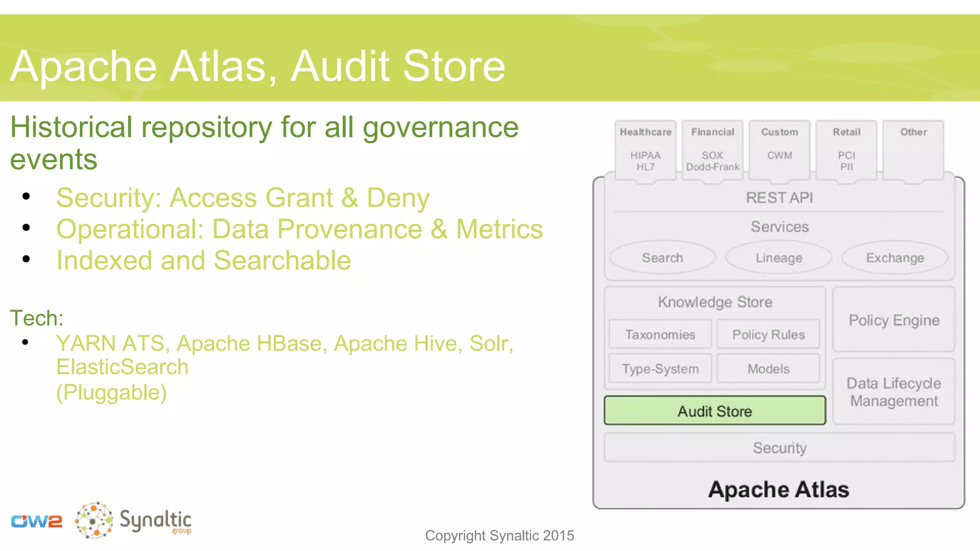Click the Synaltic wordmark text
The height and width of the screenshot is (551, 980).
156,520
